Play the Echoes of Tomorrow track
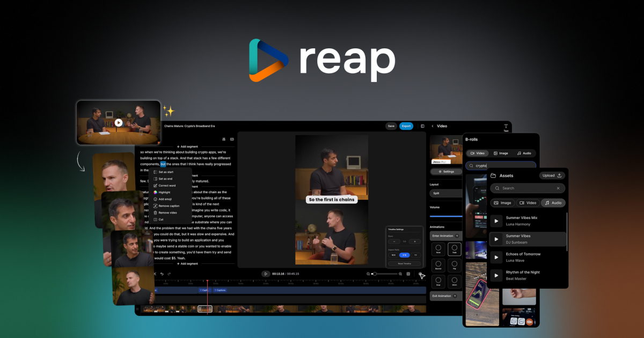The image size is (644, 338). 496,257
